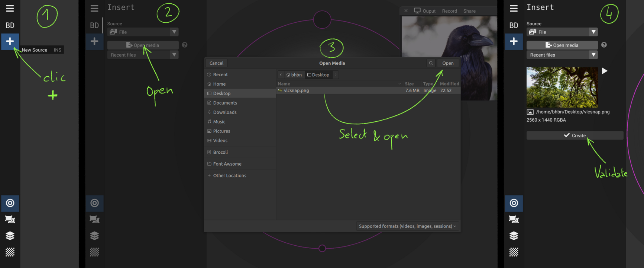Select Geometry view icon in the New Source tooltip panel
The image size is (644, 268).
tap(10, 219)
